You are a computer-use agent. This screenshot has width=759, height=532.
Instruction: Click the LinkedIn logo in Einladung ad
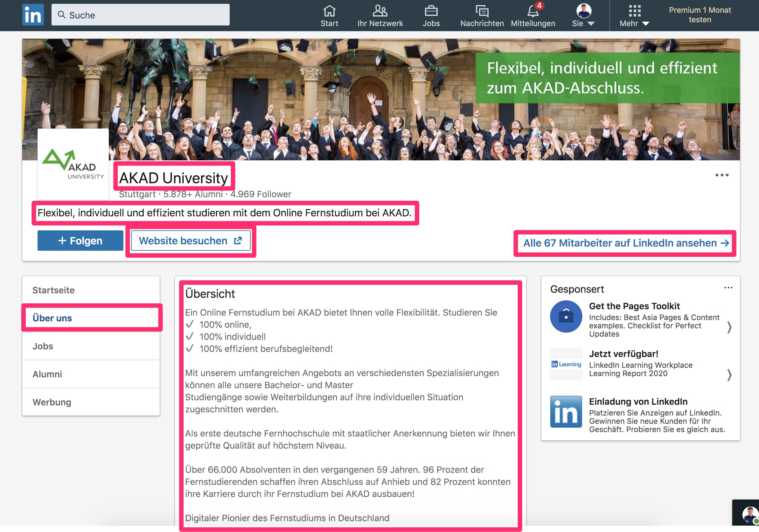click(x=566, y=412)
